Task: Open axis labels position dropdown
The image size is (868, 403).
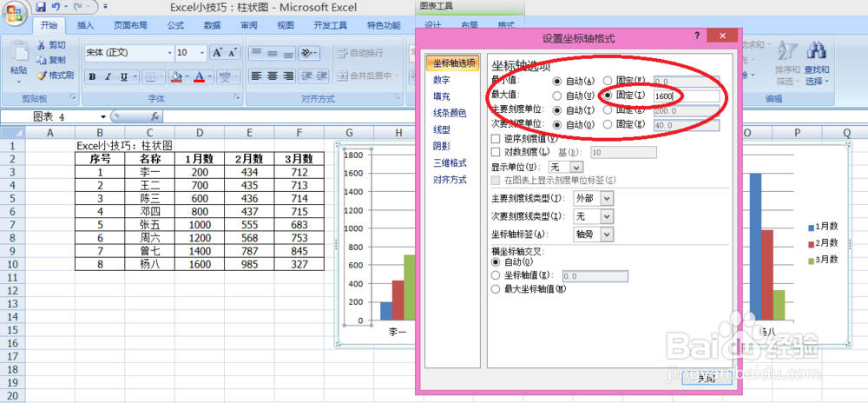Action: tap(608, 235)
